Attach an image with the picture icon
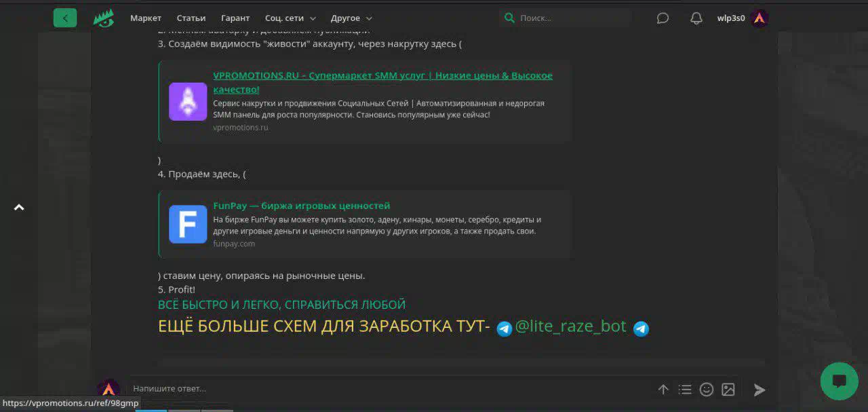This screenshot has width=868, height=412. point(728,390)
